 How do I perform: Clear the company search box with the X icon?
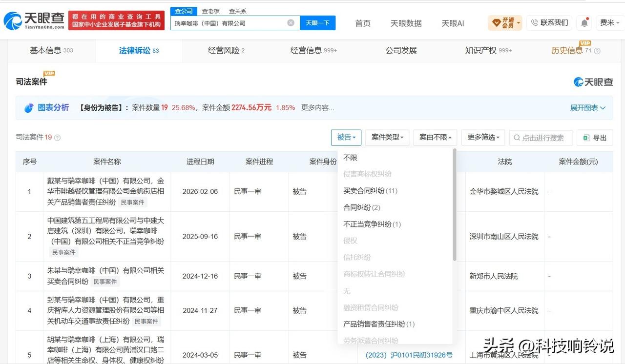[291, 23]
